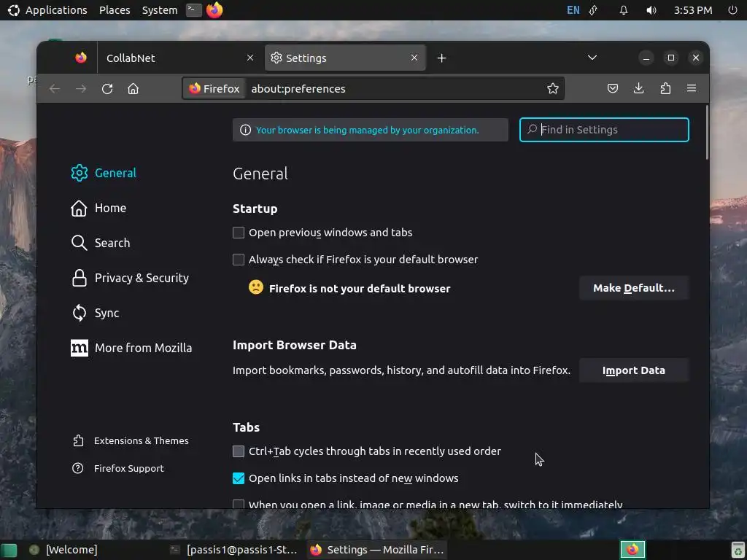This screenshot has height=560, width=747.
Task: Close the Settings tab
Action: (414, 58)
